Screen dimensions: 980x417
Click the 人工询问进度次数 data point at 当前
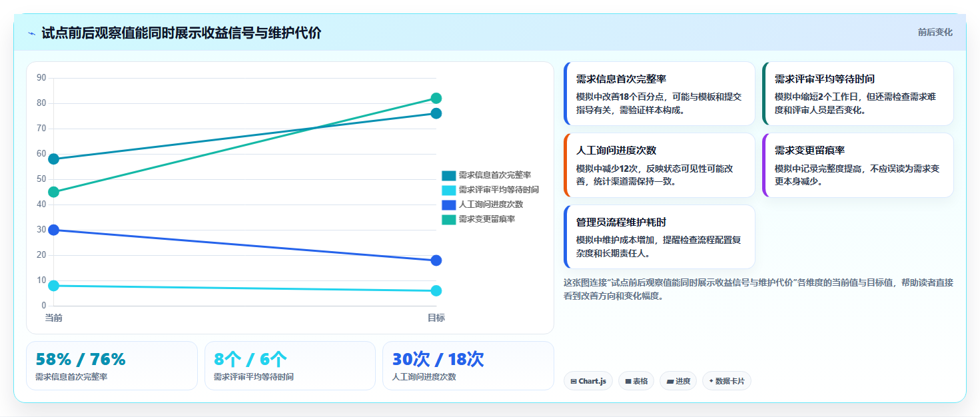(x=54, y=230)
